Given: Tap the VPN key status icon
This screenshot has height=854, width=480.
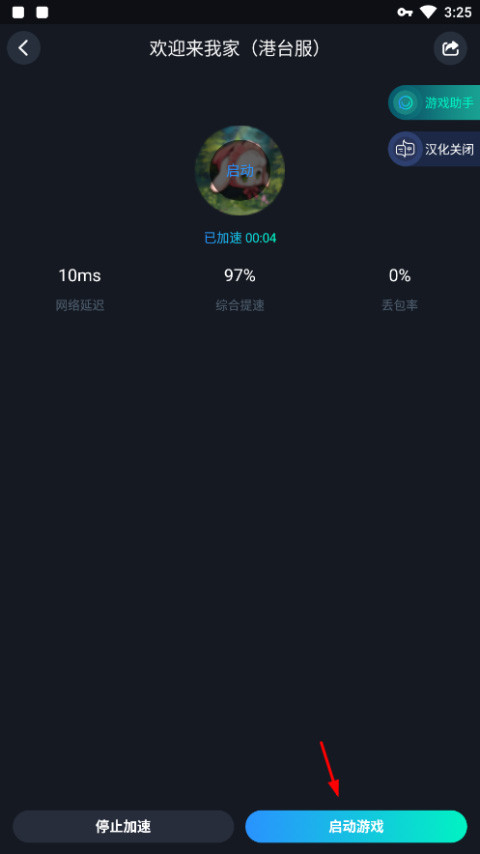Looking at the screenshot, I should point(405,12).
